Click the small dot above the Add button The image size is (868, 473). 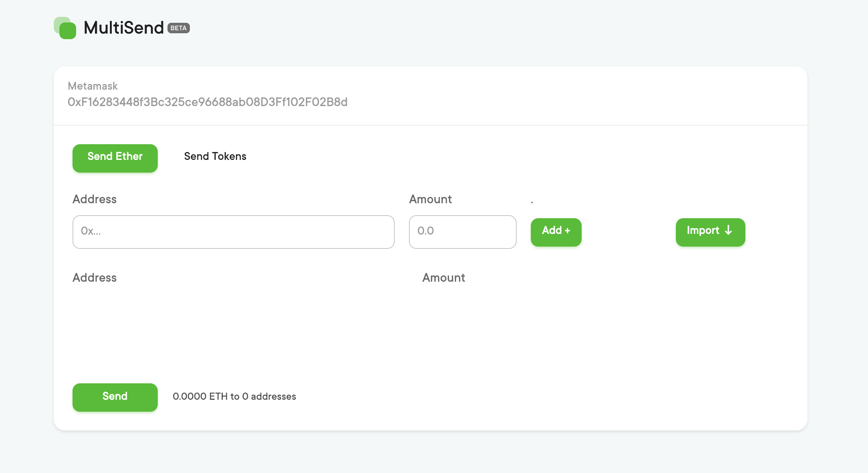point(532,202)
